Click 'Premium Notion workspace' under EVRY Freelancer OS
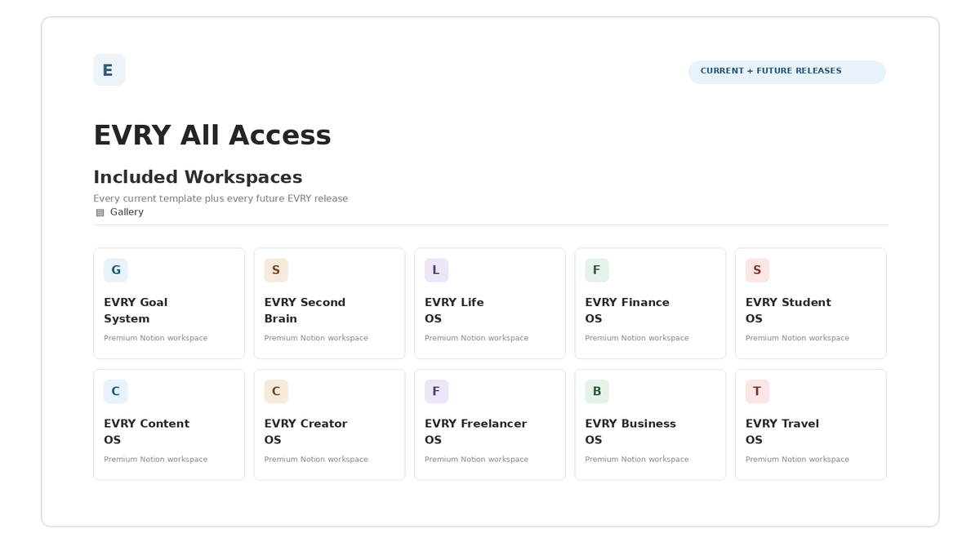 click(x=476, y=460)
